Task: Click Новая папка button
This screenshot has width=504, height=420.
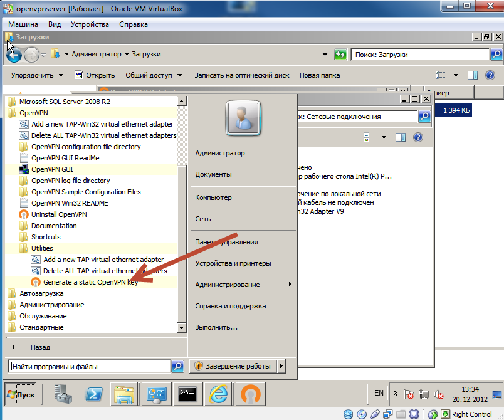Action: click(320, 75)
